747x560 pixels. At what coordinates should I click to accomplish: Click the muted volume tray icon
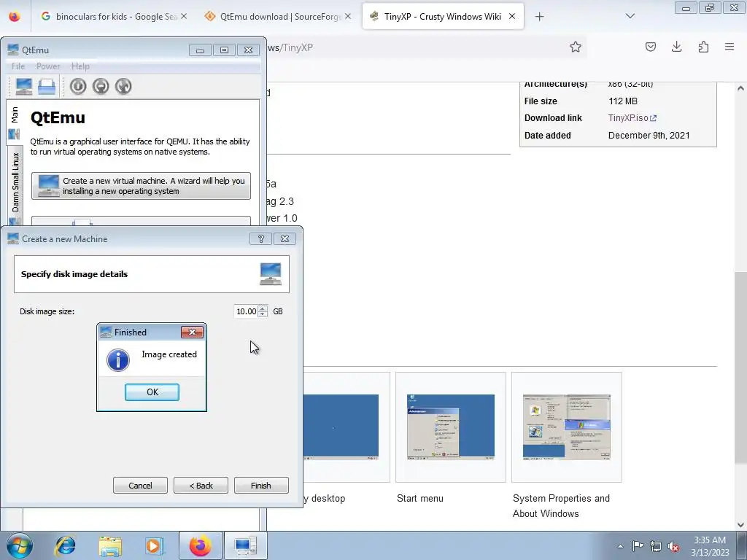tap(673, 546)
